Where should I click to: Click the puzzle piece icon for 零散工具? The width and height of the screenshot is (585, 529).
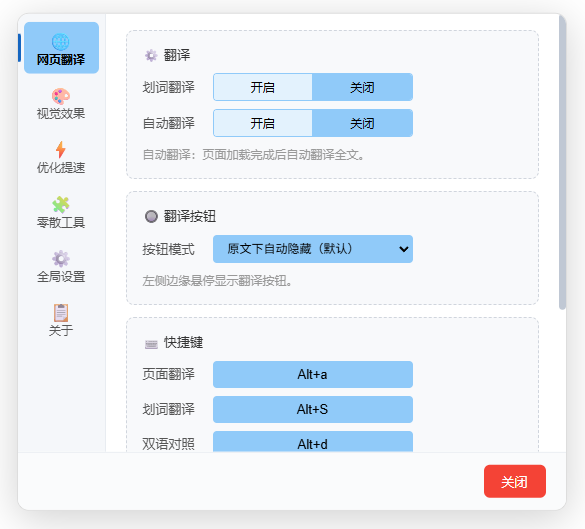pyautogui.click(x=61, y=205)
